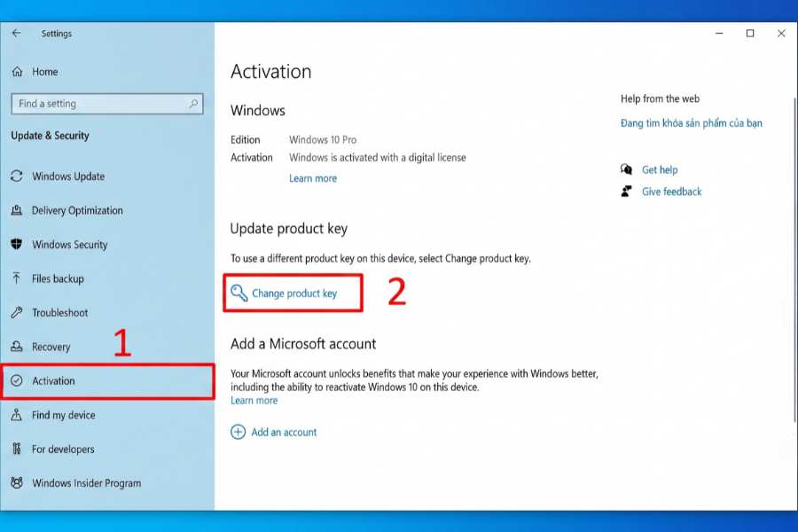Click the vertical scrollbar on right edge
The height and width of the screenshot is (532, 798).
(795, 260)
